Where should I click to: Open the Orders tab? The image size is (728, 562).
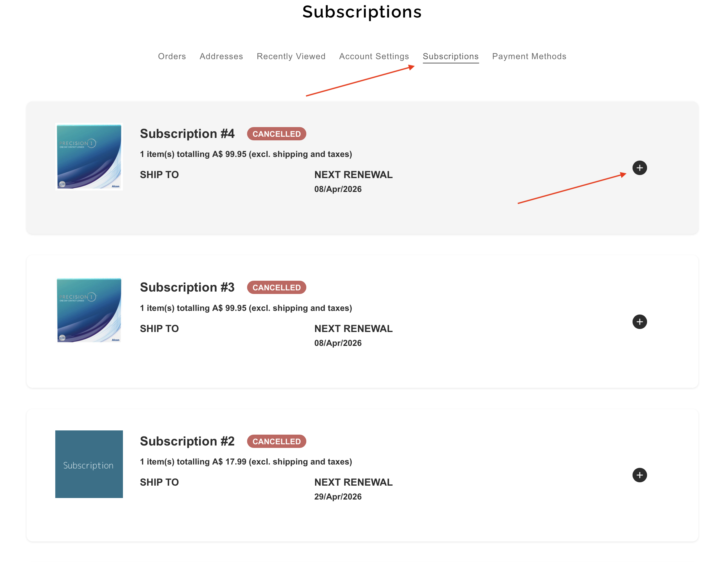click(172, 56)
